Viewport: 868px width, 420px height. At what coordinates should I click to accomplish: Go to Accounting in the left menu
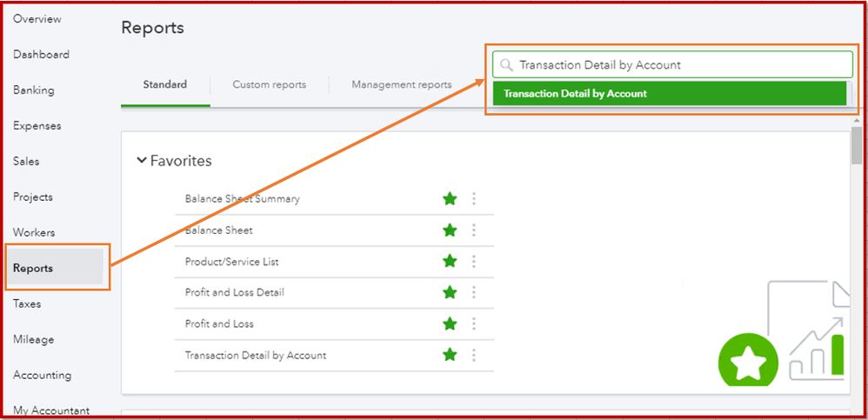pos(42,375)
